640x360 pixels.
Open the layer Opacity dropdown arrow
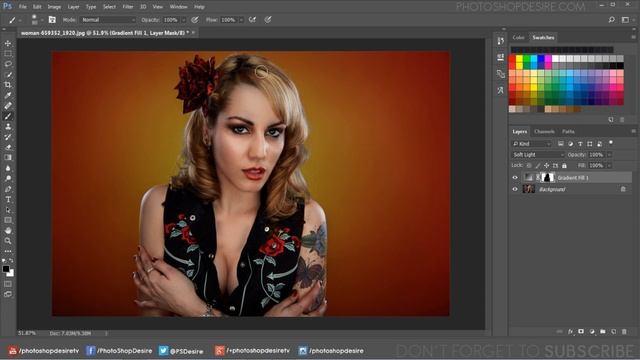coord(609,155)
